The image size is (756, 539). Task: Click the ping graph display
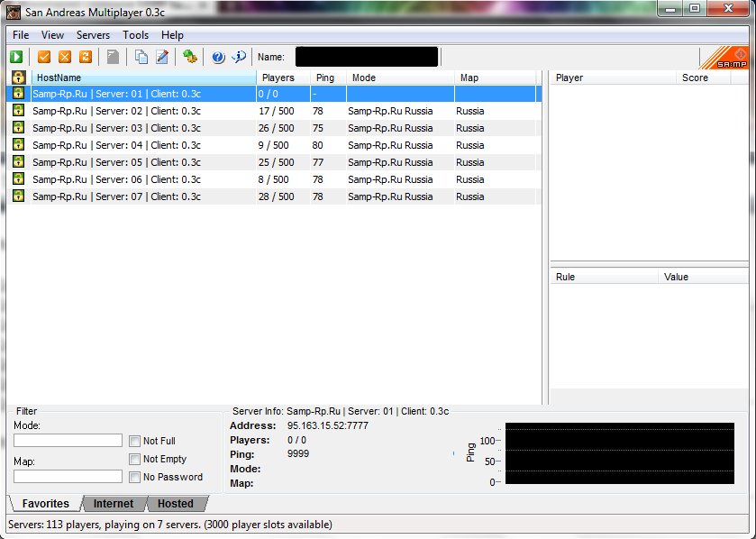click(x=620, y=453)
